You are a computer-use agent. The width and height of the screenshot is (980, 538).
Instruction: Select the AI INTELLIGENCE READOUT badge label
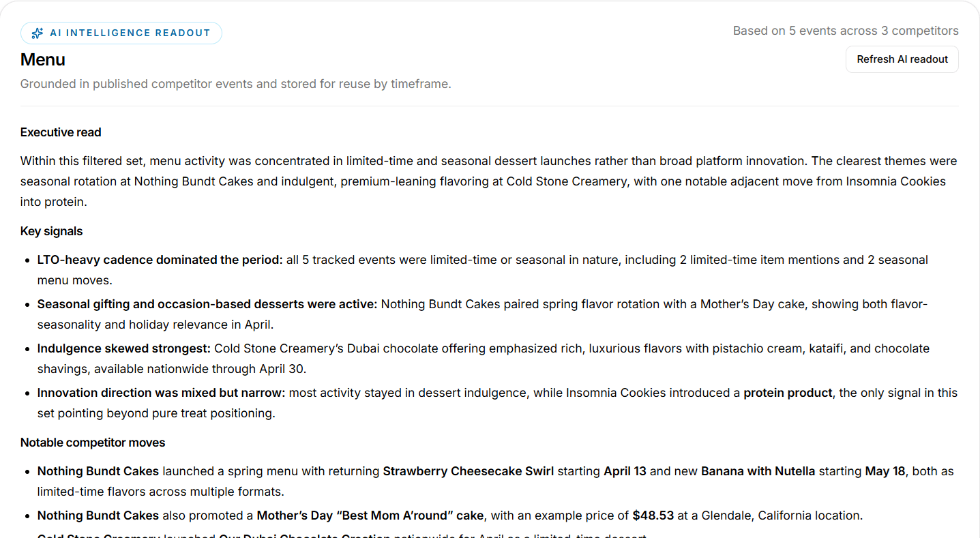click(x=130, y=33)
